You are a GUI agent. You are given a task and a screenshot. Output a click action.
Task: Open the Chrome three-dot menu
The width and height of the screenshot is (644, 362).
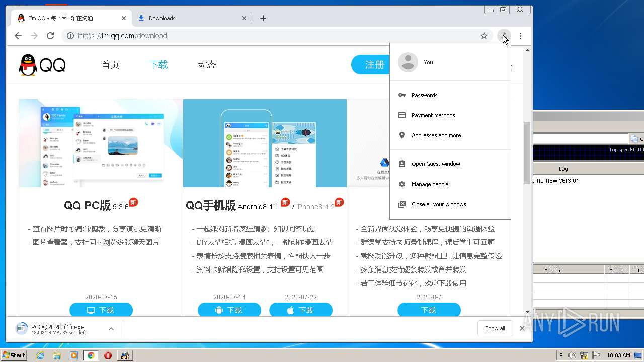coord(520,36)
